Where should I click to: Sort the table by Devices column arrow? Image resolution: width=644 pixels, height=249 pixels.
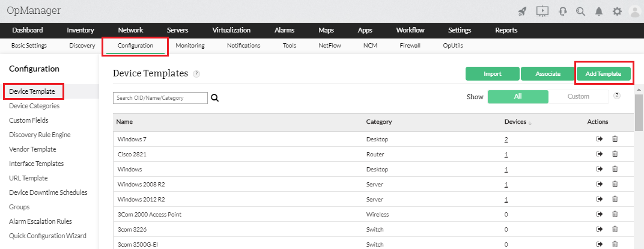click(530, 123)
